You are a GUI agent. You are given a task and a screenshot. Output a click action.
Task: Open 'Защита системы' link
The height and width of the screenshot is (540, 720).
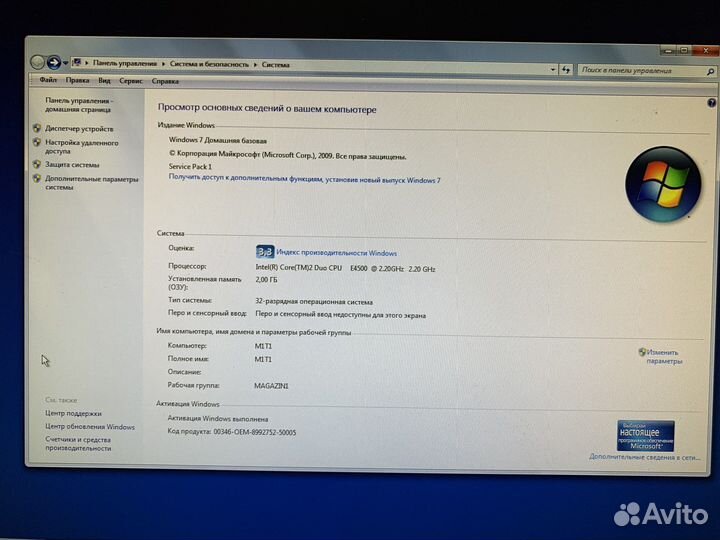pyautogui.click(x=72, y=164)
